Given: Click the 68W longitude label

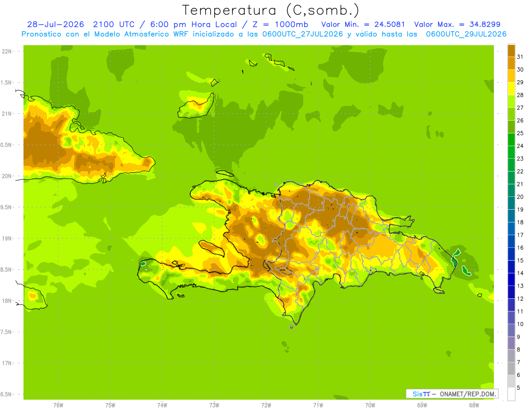Looking at the screenshot, I should pos(474,405).
